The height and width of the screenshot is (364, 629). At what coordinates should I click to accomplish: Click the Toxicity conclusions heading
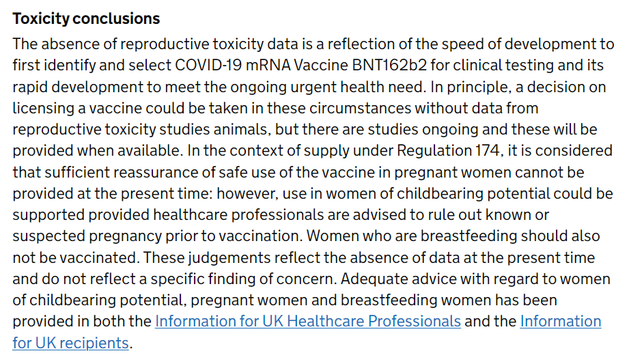[x=86, y=19]
